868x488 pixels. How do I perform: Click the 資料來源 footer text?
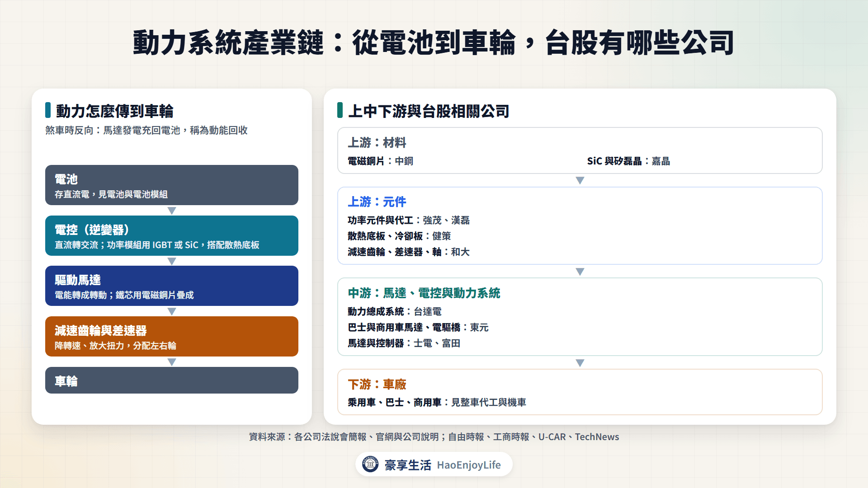(x=434, y=437)
